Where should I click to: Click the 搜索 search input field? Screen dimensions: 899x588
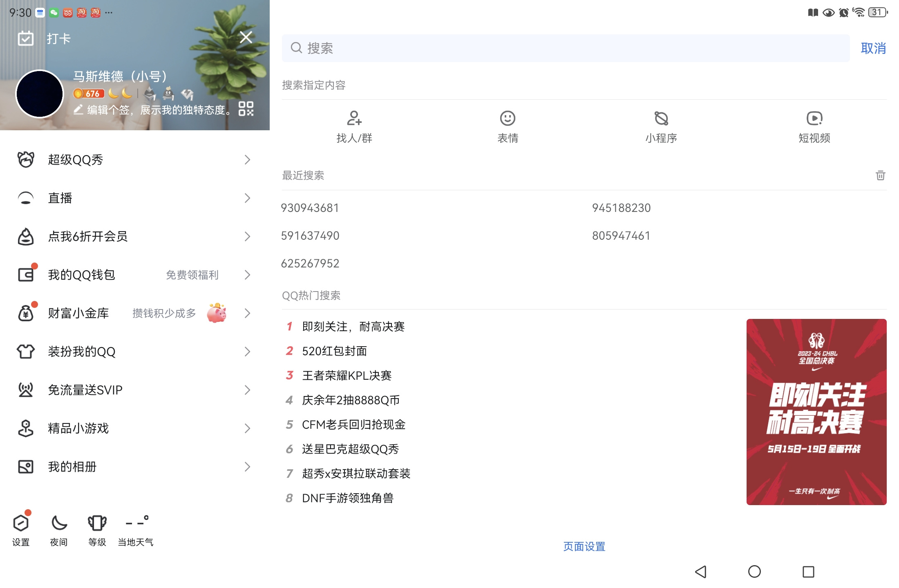point(566,48)
